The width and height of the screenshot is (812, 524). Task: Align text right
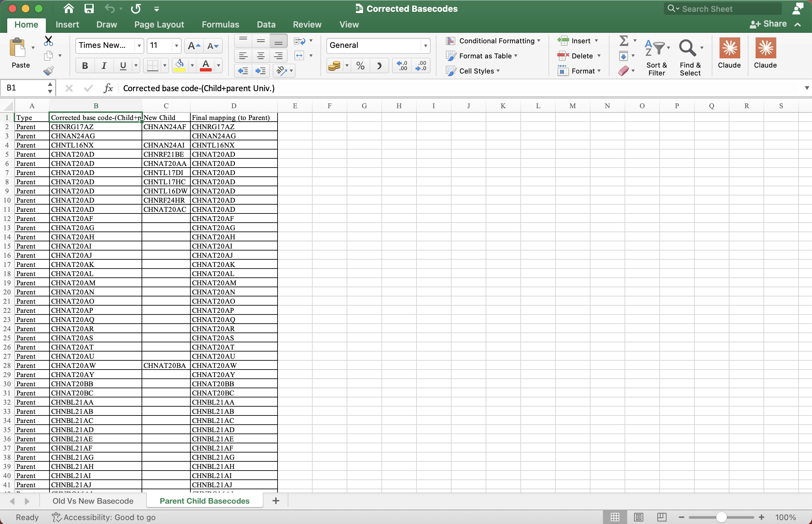click(279, 56)
